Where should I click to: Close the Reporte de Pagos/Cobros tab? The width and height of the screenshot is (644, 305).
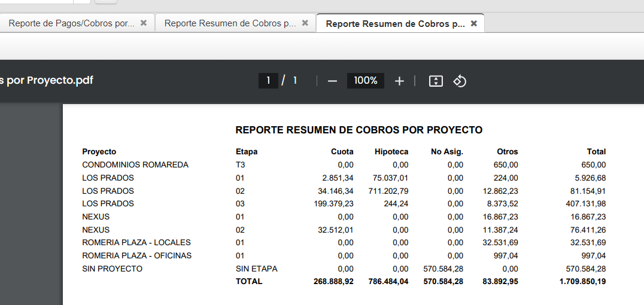pos(144,23)
